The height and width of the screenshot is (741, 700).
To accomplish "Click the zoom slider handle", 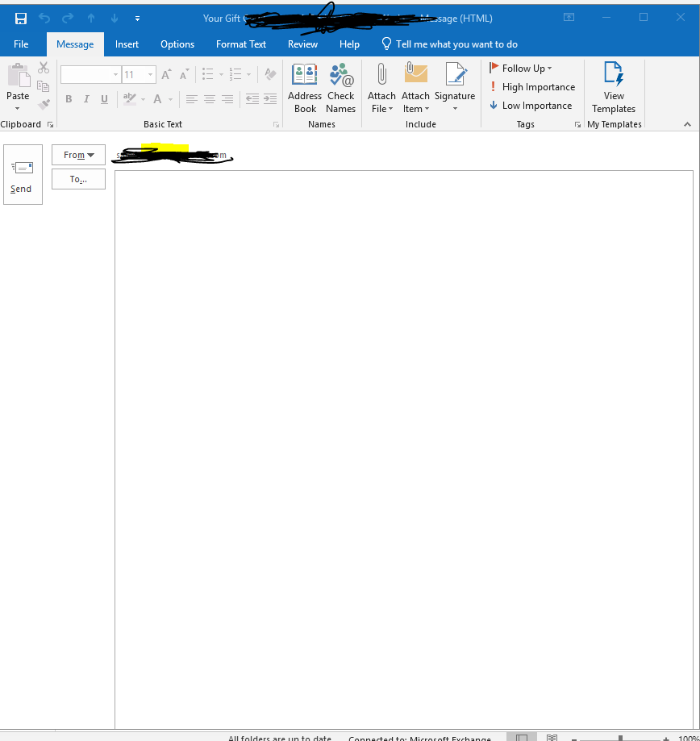I will (x=620, y=738).
